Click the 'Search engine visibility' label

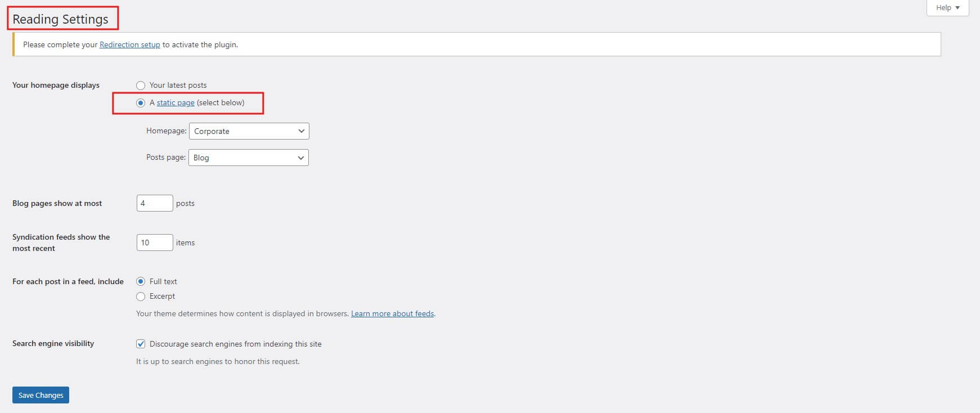point(53,344)
